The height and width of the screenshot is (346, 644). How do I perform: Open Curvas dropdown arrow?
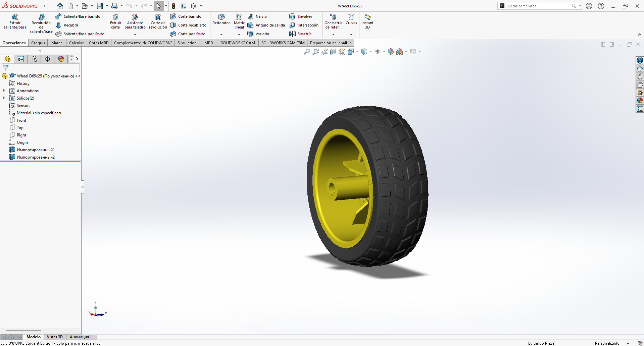pos(351,35)
